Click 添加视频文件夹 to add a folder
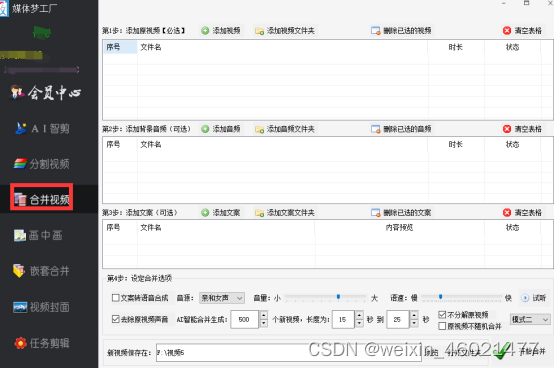The width and height of the screenshot is (554, 368). 285,31
